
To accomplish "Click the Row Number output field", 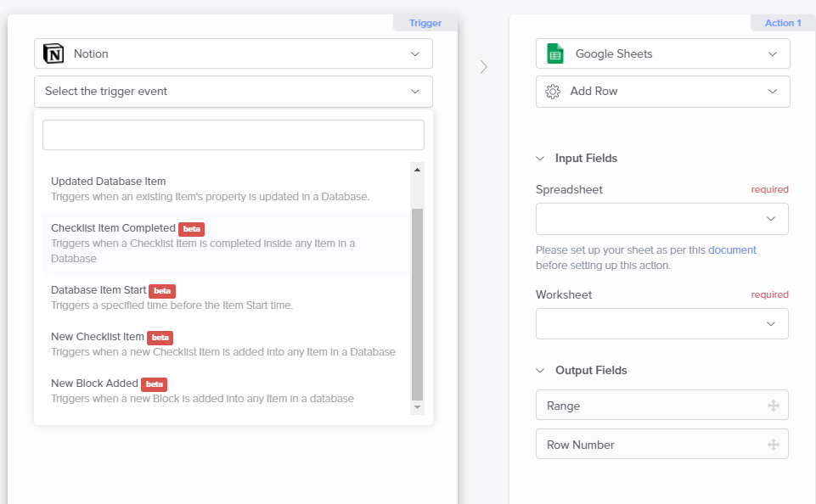I will 662,445.
